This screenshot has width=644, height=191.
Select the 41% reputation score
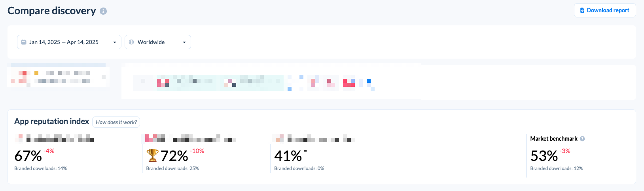(288, 156)
